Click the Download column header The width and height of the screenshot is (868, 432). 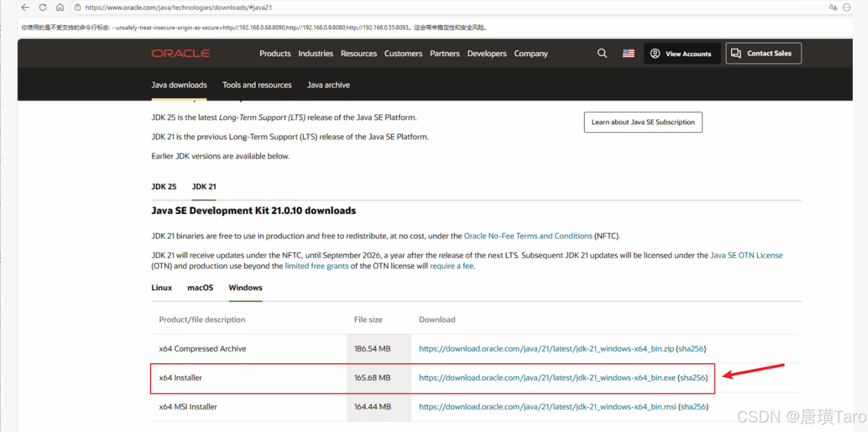pyautogui.click(x=437, y=319)
